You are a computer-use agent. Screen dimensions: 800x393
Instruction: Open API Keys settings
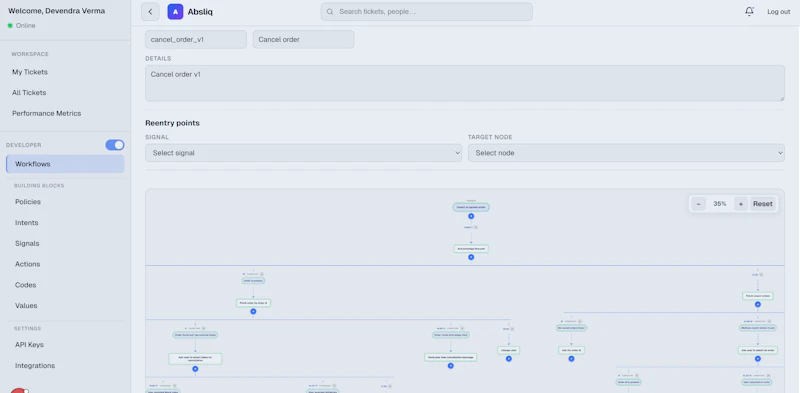(x=29, y=345)
